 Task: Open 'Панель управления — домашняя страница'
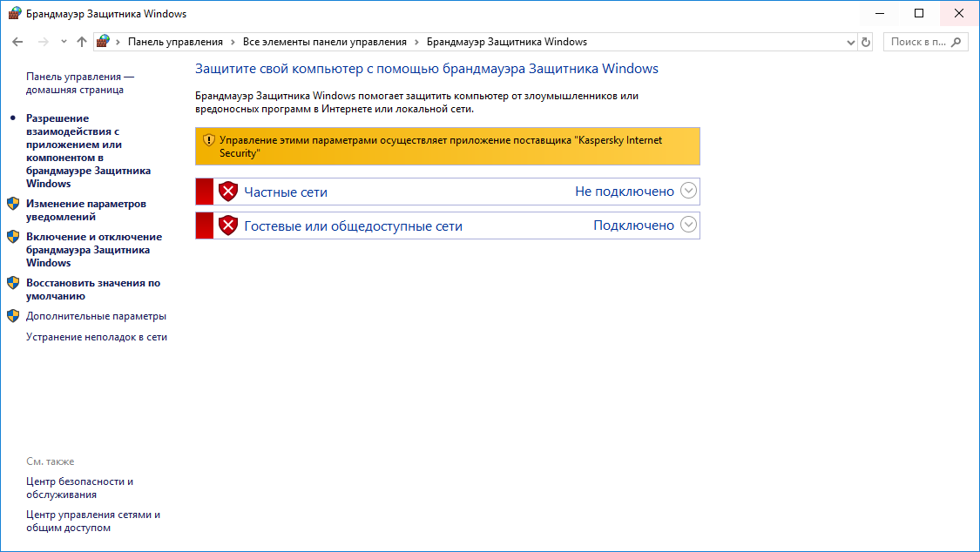(x=80, y=83)
